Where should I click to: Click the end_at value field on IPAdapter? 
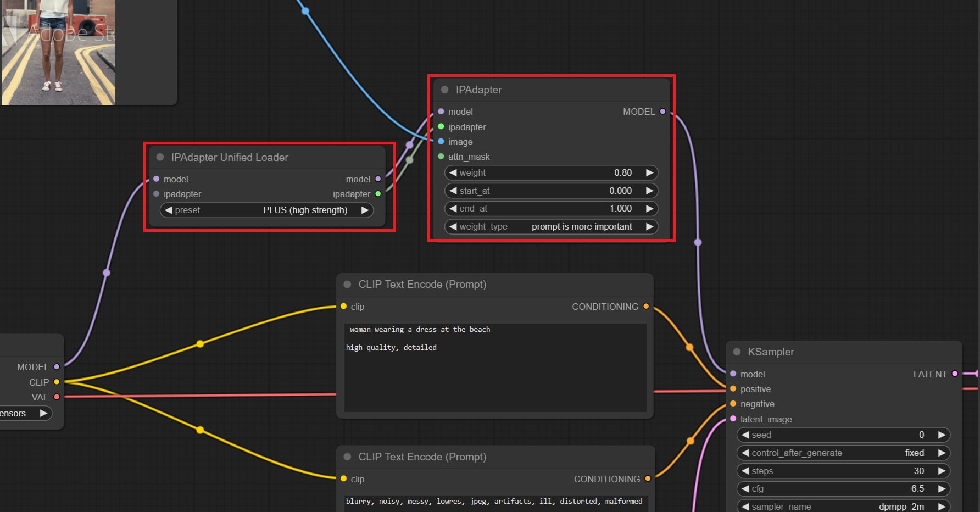coord(551,208)
